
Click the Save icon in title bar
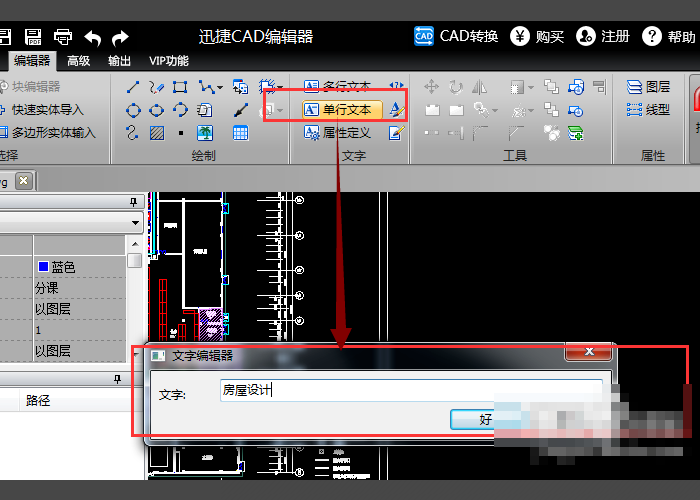(x=33, y=37)
